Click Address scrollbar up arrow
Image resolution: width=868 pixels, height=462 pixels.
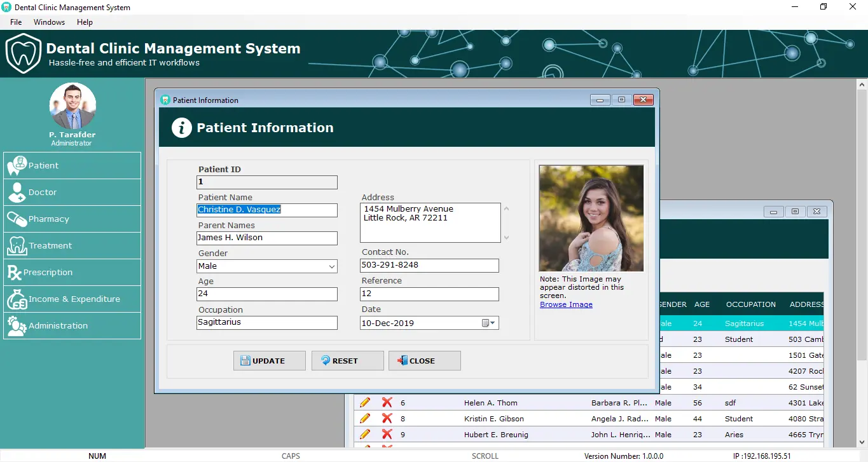click(506, 208)
